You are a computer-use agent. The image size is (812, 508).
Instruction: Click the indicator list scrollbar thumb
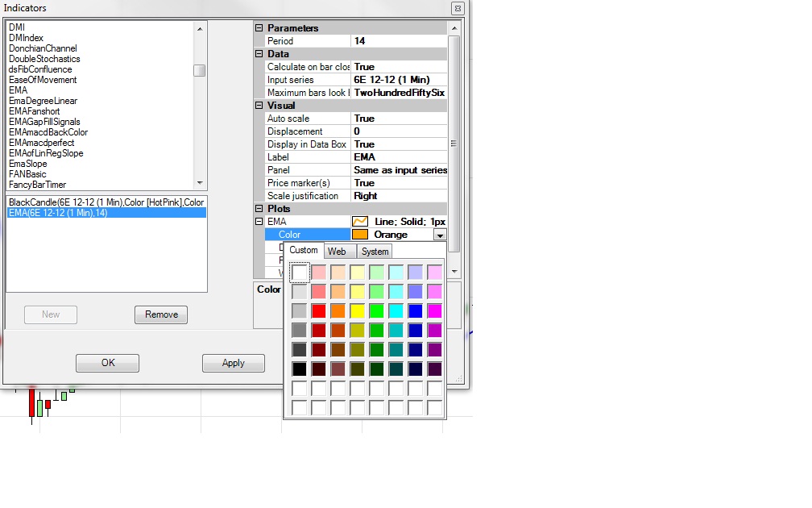click(x=200, y=70)
